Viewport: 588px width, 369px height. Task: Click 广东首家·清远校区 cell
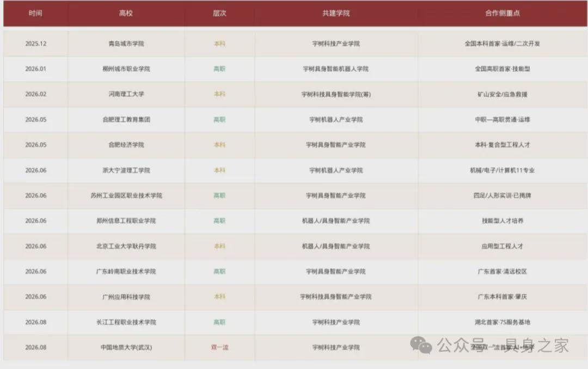tap(503, 272)
